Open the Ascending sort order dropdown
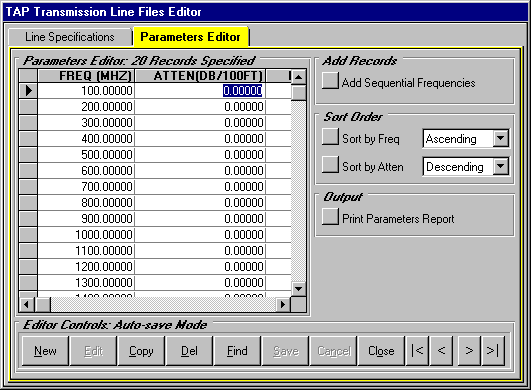The width and height of the screenshot is (531, 390). tap(501, 138)
